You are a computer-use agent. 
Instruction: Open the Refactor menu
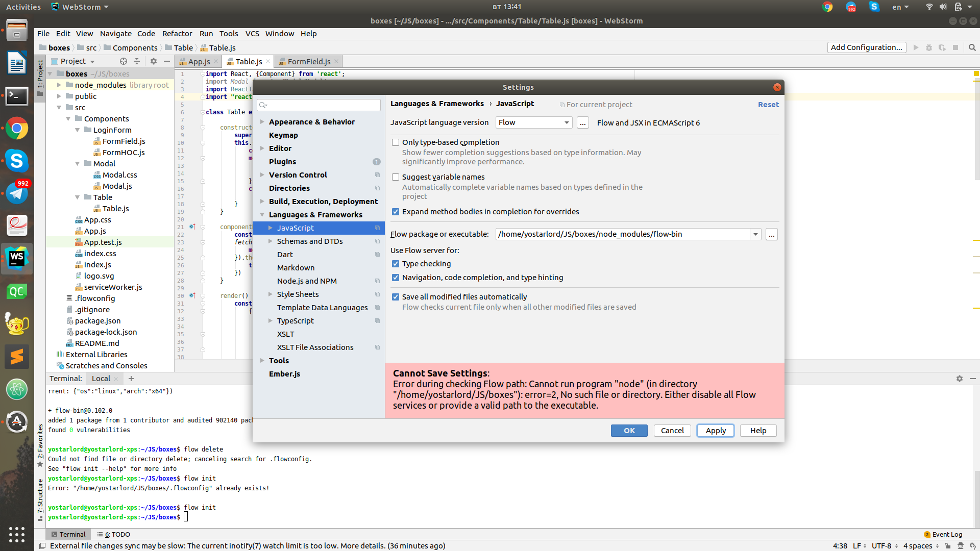[x=177, y=34]
